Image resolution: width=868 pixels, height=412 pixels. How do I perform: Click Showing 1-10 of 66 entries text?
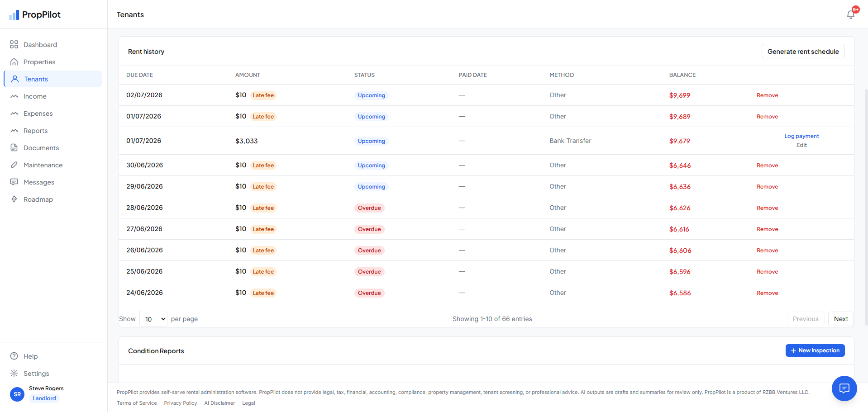[492, 319]
